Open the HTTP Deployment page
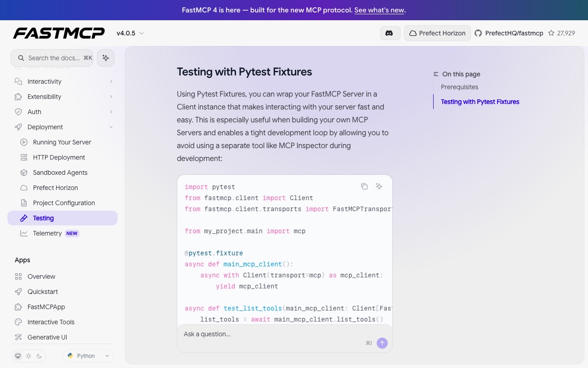The width and height of the screenshot is (588, 368). 62,157
